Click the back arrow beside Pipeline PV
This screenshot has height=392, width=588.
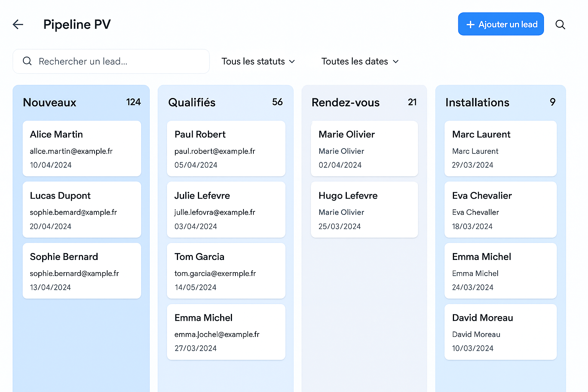(18, 24)
